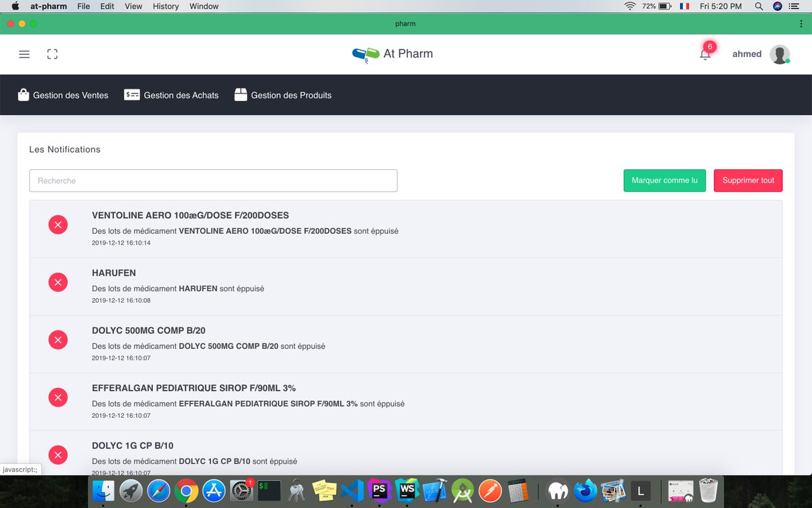The height and width of the screenshot is (508, 812).
Task: Open the Window menu
Action: (x=204, y=6)
